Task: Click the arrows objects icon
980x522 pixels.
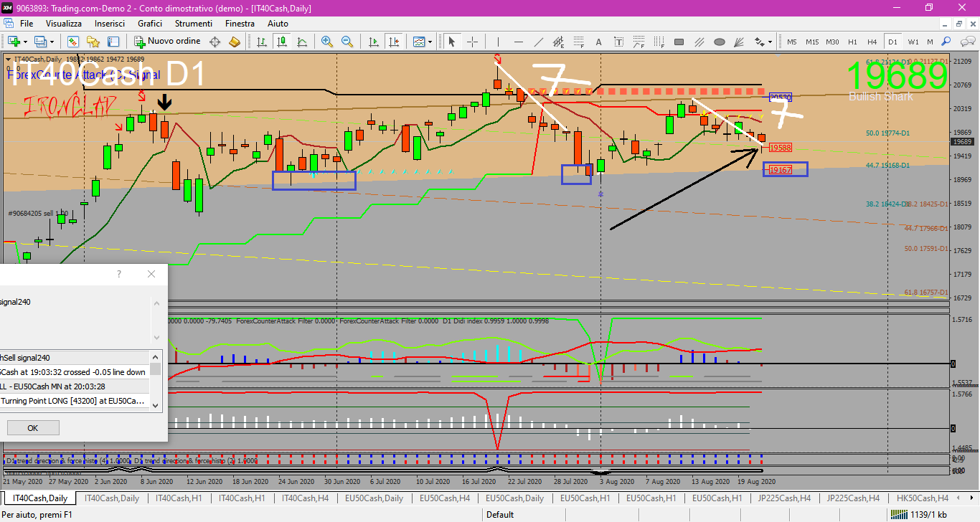Action: point(761,42)
